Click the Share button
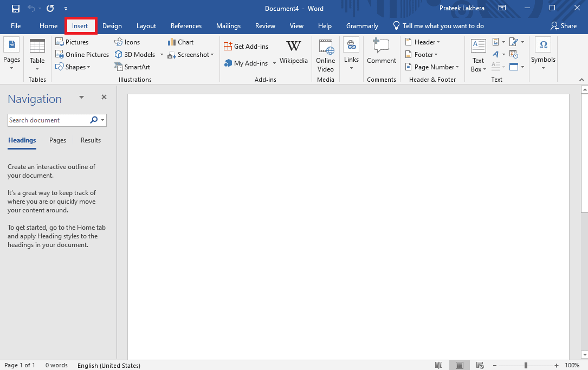This screenshot has width=588, height=370. tap(564, 26)
